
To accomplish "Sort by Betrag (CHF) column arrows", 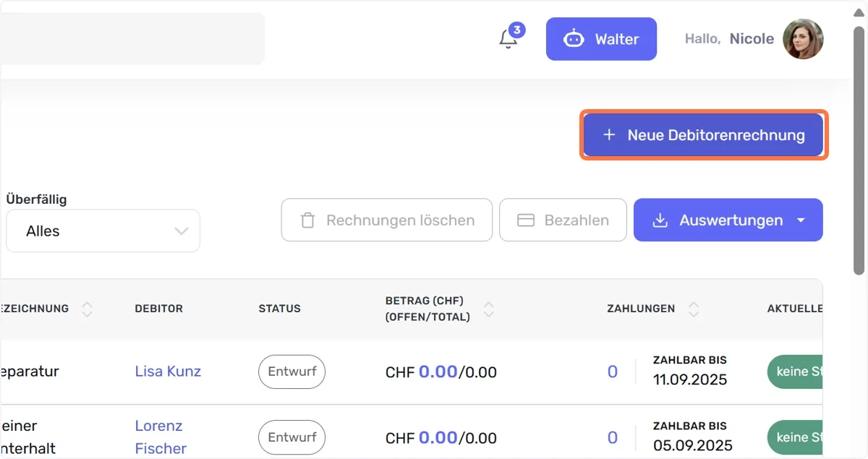I will pos(489,309).
